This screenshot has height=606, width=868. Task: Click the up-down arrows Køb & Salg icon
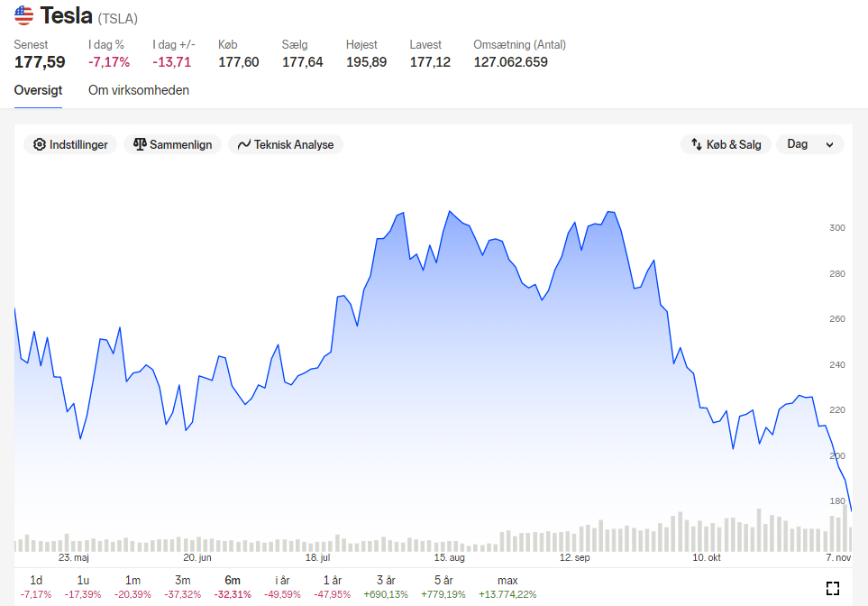coord(697,144)
